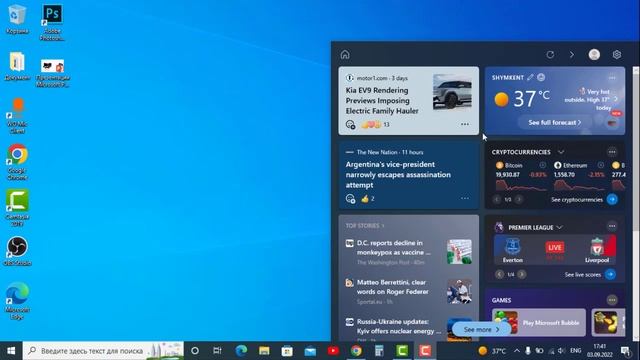This screenshot has width=640, height=360.
Task: Open the notification center icon
Action: pos(625,351)
